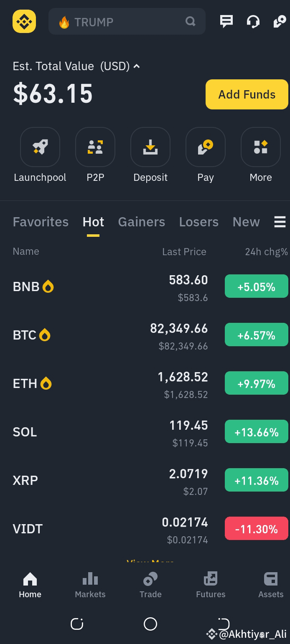Switch to the Losers tab
290x644 pixels.
tap(199, 222)
